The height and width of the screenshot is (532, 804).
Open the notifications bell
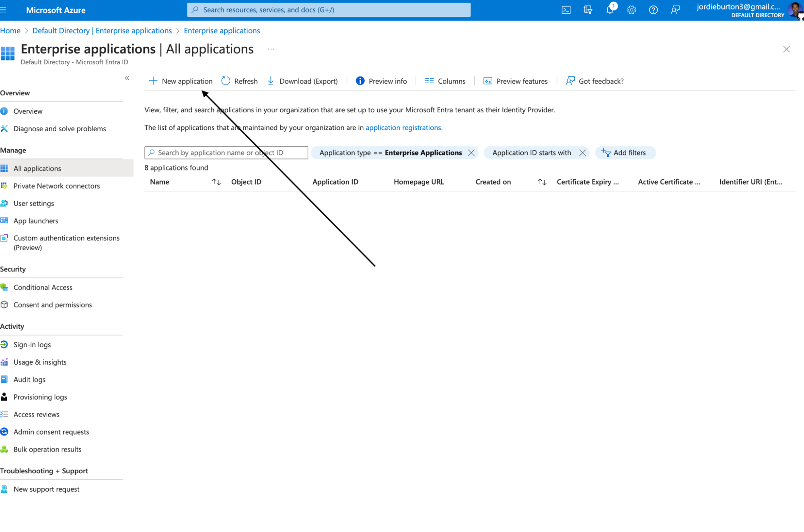click(x=610, y=10)
